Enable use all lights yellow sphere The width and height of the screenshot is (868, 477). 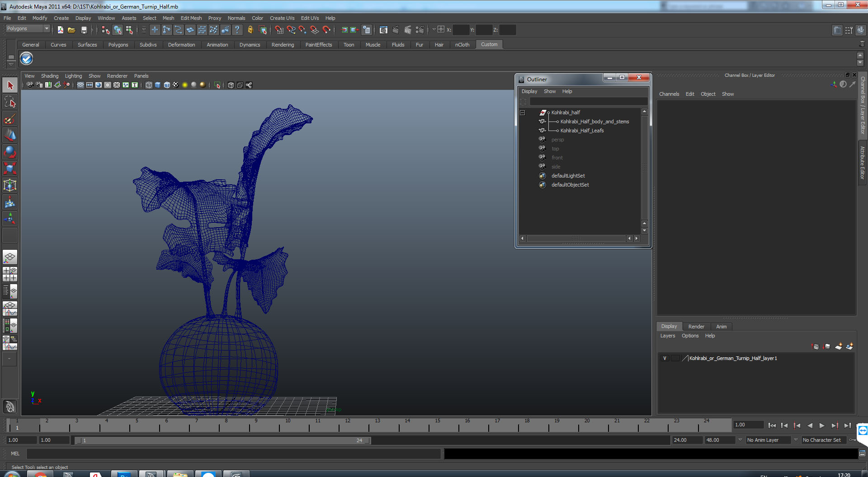pyautogui.click(x=185, y=85)
